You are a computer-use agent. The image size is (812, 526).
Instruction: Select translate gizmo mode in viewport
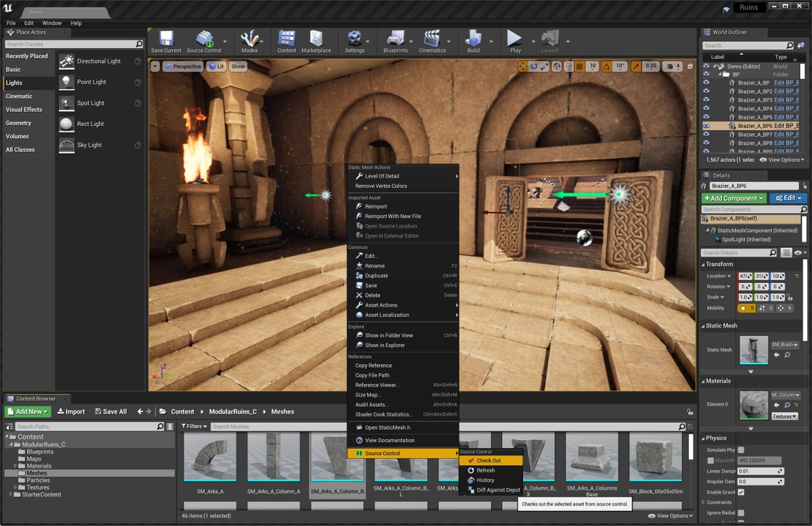tap(523, 66)
